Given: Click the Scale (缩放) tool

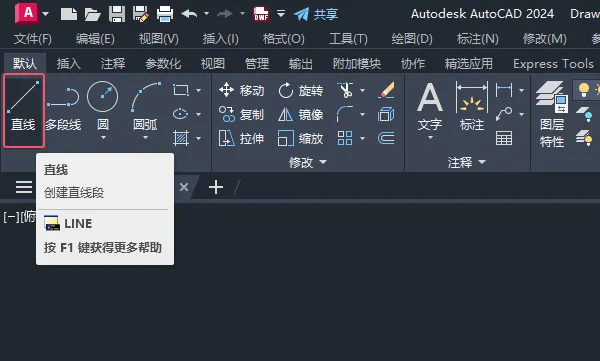Looking at the screenshot, I should (x=301, y=138).
